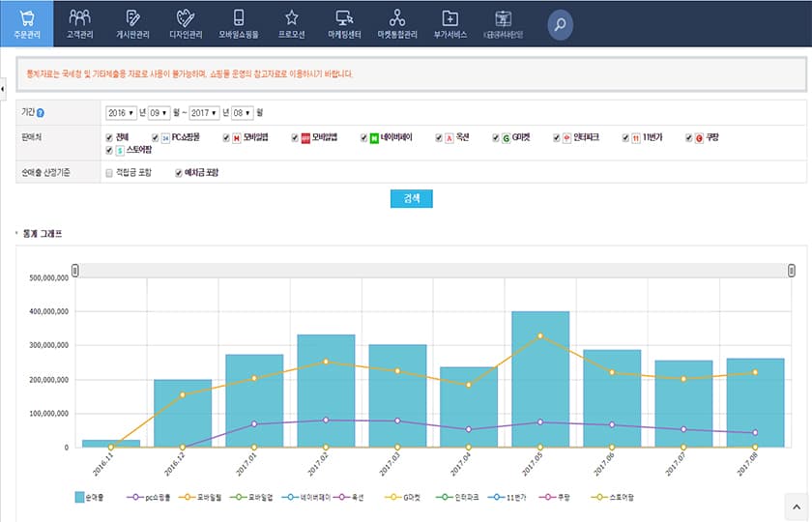The height and width of the screenshot is (522, 812).
Task: Grab the right chart range handle
Action: pyautogui.click(x=792, y=271)
